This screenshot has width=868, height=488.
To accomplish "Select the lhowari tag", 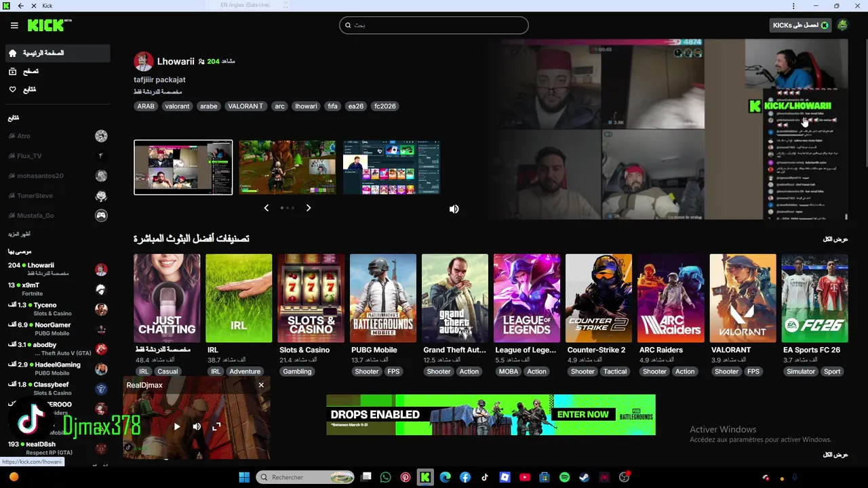I will pos(306,106).
